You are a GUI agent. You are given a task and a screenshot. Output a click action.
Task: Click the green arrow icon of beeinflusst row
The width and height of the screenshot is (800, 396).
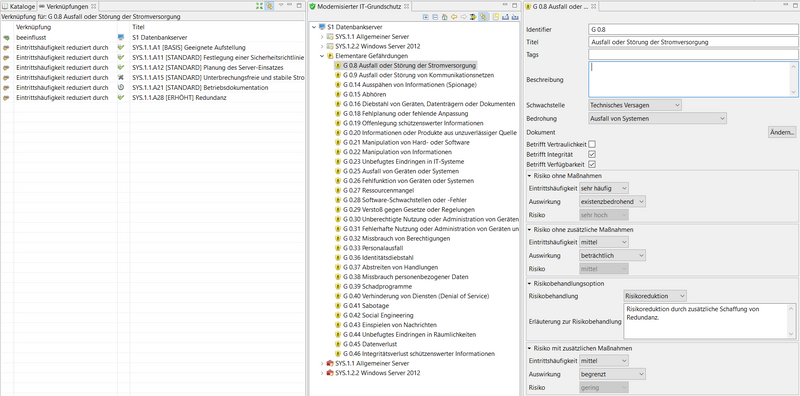[x=6, y=37]
